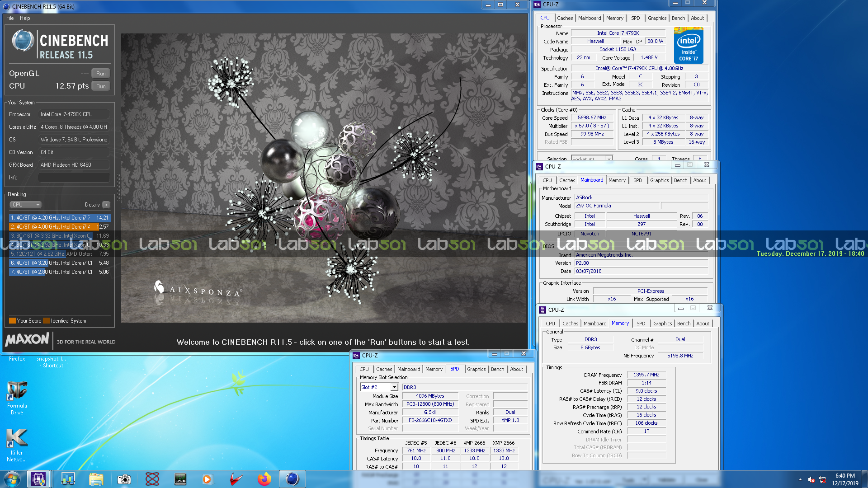The width and height of the screenshot is (868, 488).
Task: Click the red atom-shaped taskbar icon
Action: click(x=152, y=479)
